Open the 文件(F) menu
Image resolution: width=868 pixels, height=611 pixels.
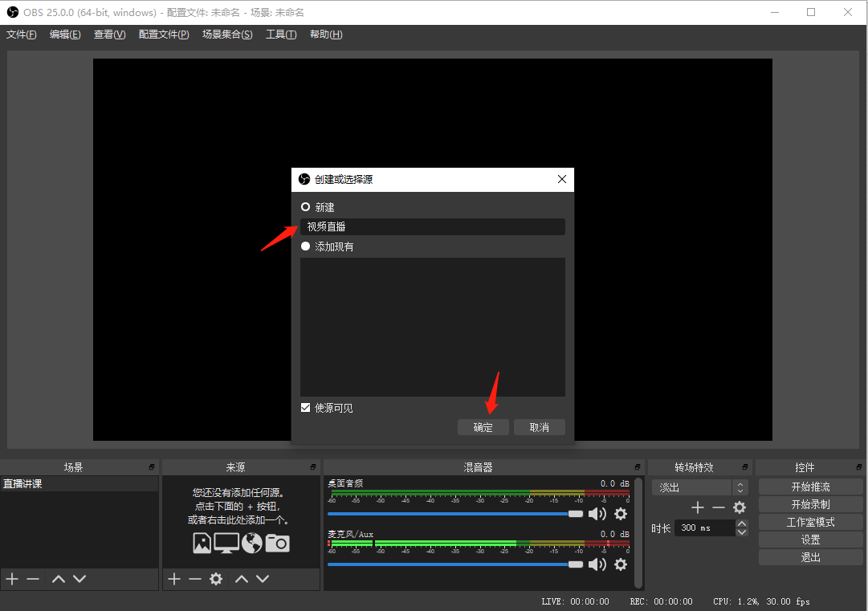tap(21, 35)
